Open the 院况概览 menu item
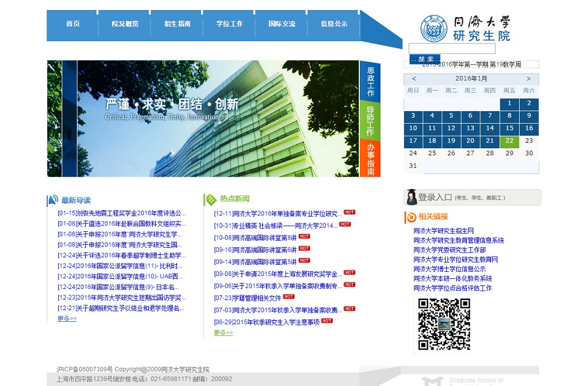This screenshot has width=588, height=386. tap(125, 24)
